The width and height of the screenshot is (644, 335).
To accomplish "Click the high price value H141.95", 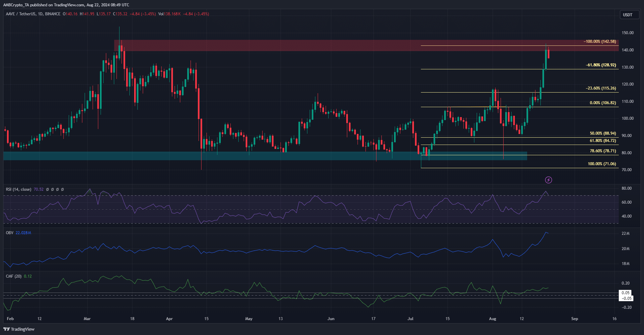I will click(87, 14).
